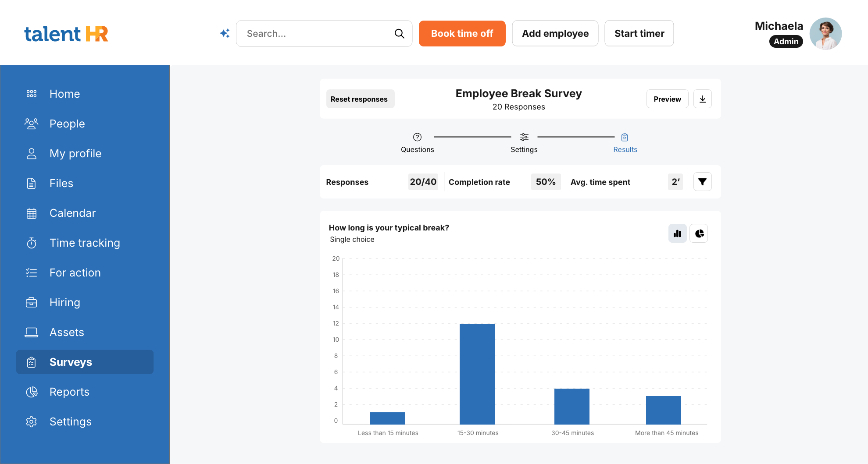The width and height of the screenshot is (868, 464).
Task: Click the Reset responses button
Action: coord(359,99)
